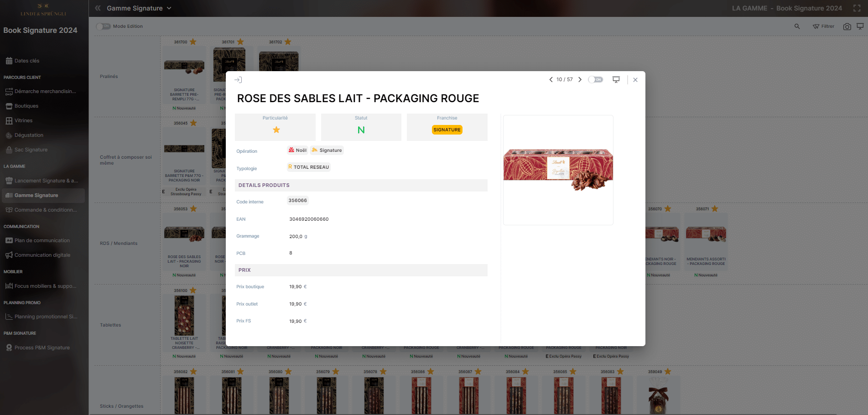The width and height of the screenshot is (868, 415).
Task: Click the Pralinés category label
Action: coord(109,77)
